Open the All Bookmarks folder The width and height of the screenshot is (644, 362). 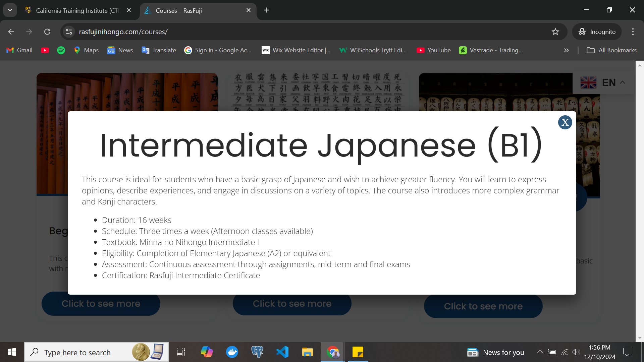(x=611, y=50)
